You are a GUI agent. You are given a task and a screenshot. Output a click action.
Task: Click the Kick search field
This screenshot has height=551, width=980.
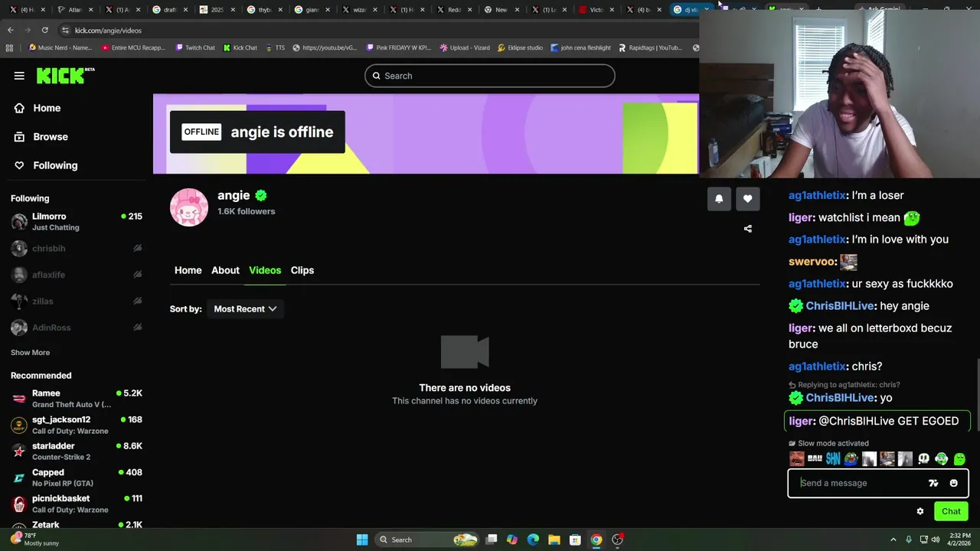coord(490,76)
